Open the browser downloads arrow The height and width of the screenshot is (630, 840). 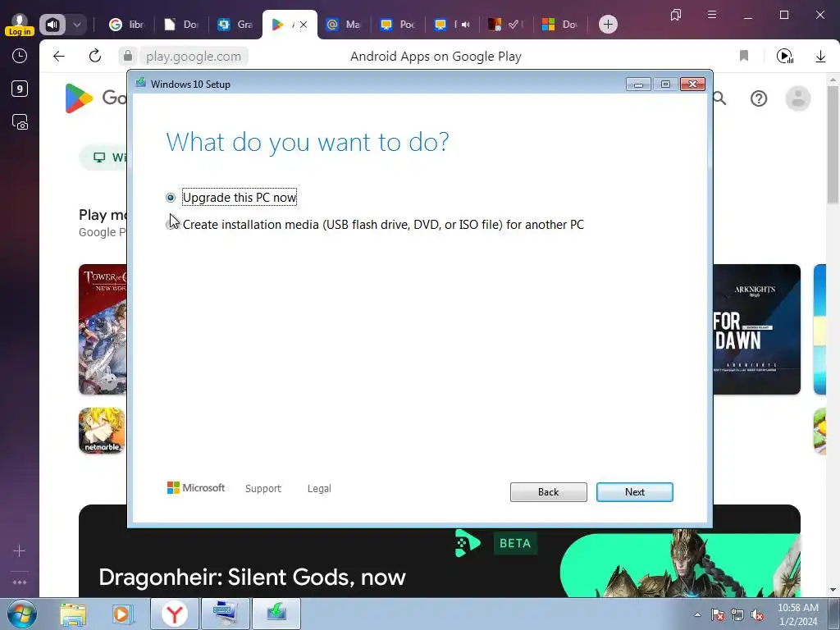coord(820,57)
